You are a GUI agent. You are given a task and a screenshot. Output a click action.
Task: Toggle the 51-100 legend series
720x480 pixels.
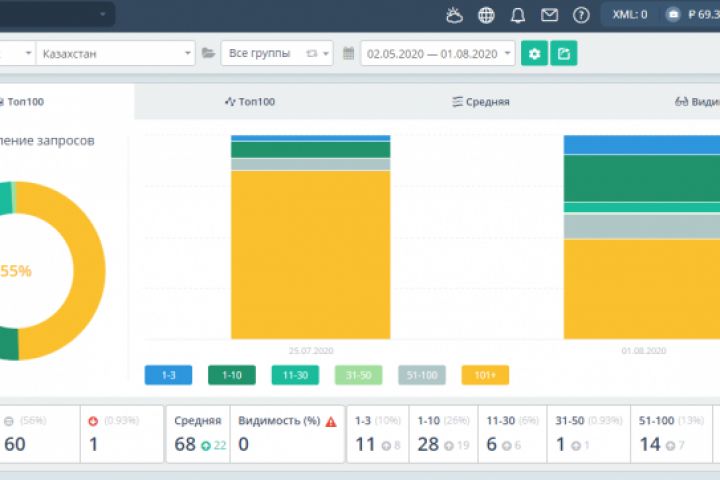point(422,375)
